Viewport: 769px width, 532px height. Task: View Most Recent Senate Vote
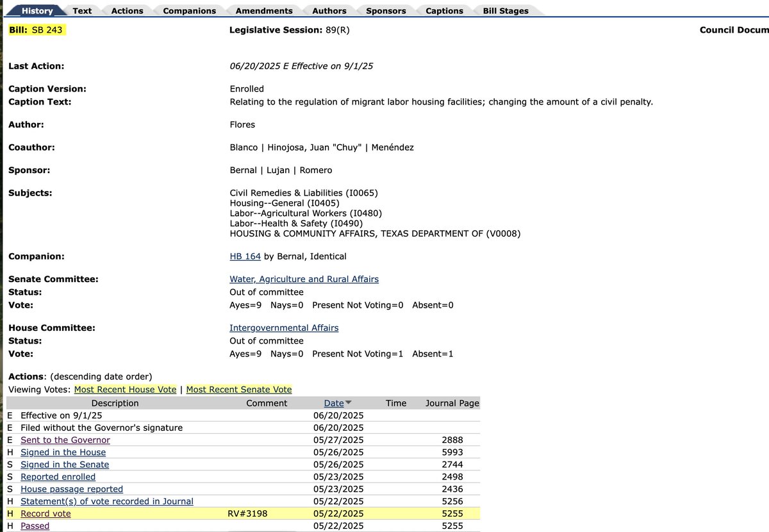tap(239, 390)
